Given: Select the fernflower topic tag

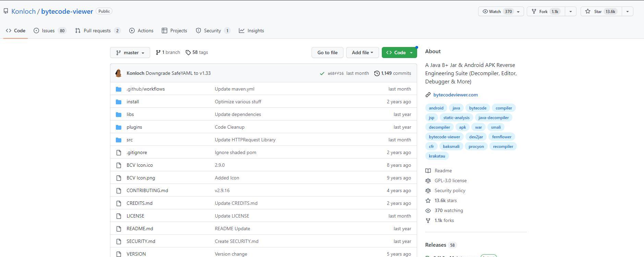Looking at the screenshot, I should 502,137.
